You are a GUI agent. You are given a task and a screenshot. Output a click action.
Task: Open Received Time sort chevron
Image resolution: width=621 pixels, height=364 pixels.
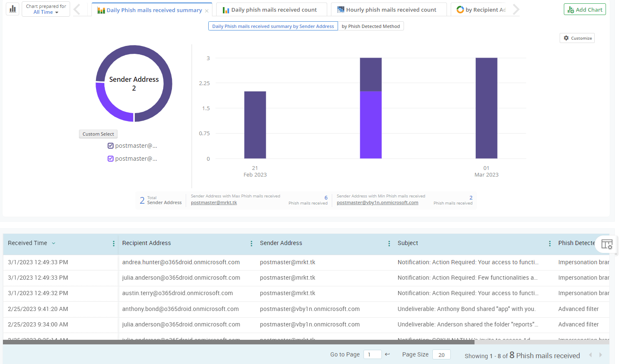pos(54,243)
